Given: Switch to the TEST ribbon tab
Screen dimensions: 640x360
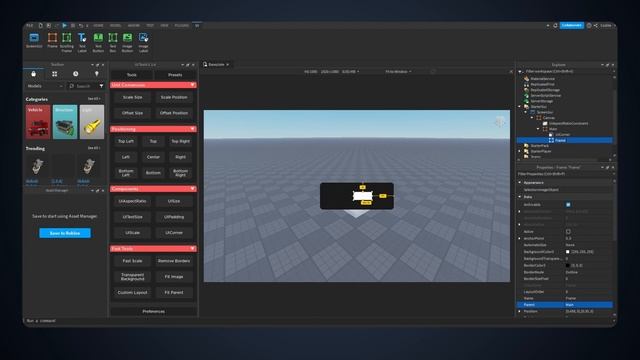Looking at the screenshot, I should pos(150,25).
